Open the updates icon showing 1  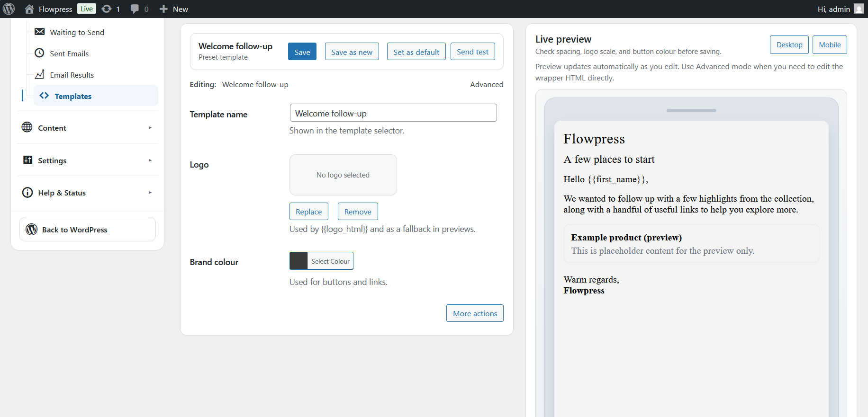coord(107,9)
